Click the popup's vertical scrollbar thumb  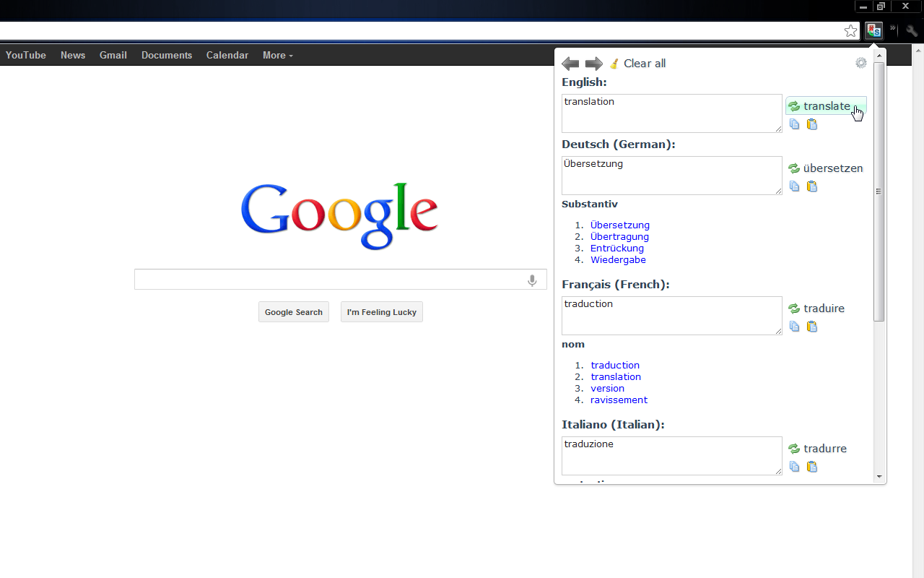(879, 191)
